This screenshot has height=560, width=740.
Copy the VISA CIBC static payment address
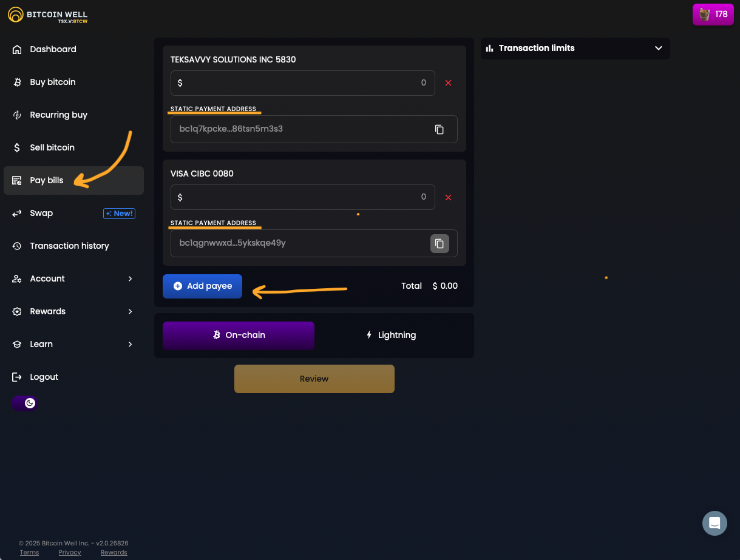tap(440, 243)
